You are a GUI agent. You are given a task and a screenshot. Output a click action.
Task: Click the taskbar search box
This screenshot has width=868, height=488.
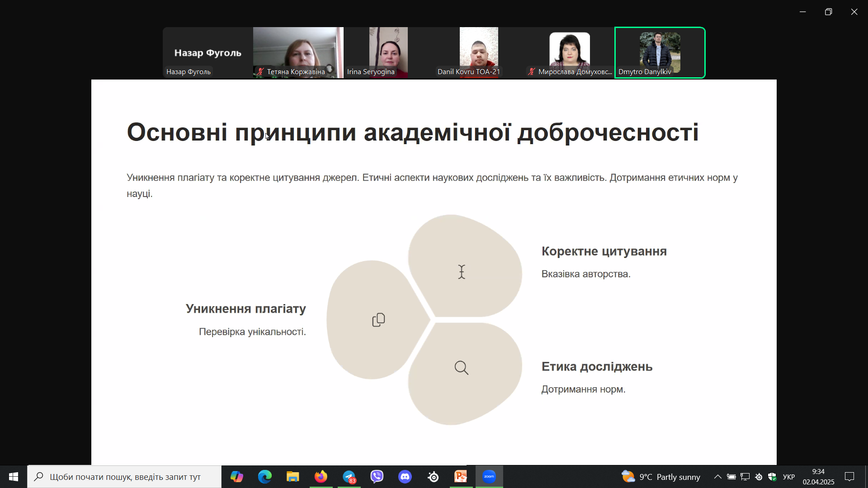[x=125, y=477]
